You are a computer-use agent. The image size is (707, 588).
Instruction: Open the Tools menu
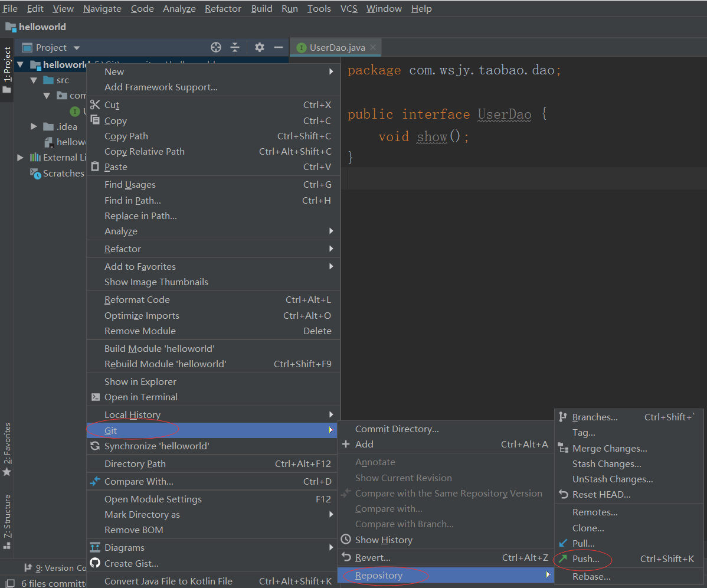(319, 9)
